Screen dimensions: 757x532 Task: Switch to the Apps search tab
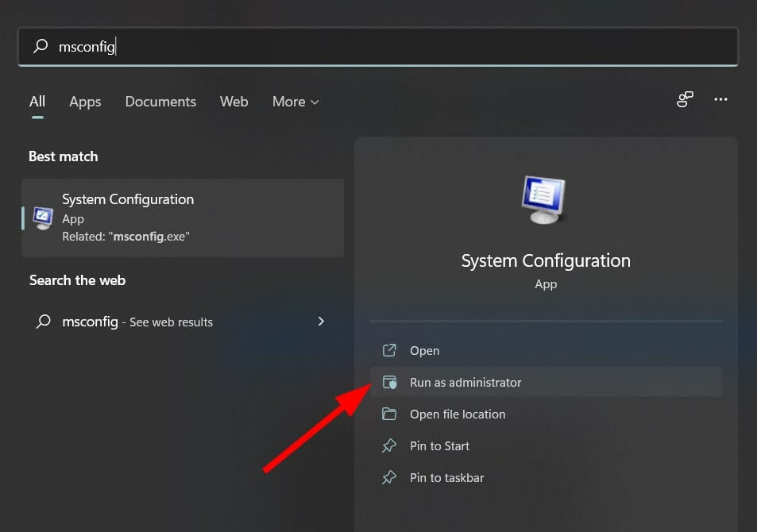(85, 102)
